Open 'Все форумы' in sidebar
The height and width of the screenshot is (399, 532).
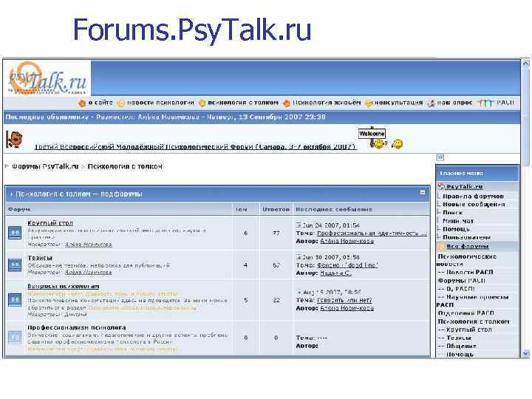click(468, 246)
